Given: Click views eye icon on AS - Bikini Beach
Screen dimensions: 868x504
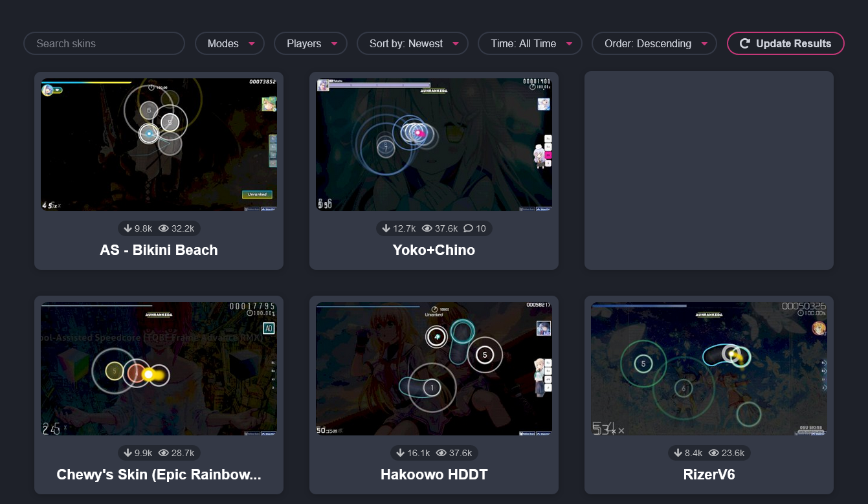Looking at the screenshot, I should pos(164,228).
